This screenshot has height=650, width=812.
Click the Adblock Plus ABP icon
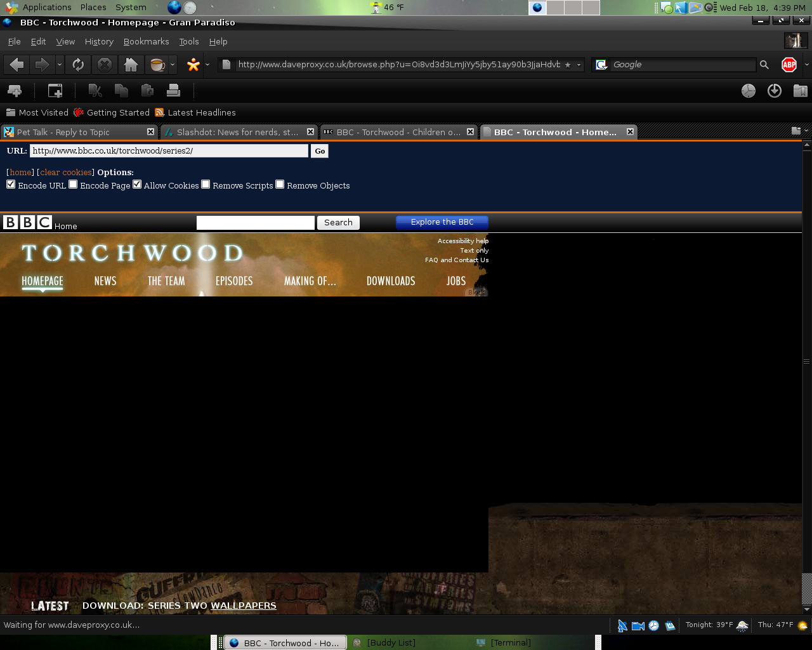point(789,65)
